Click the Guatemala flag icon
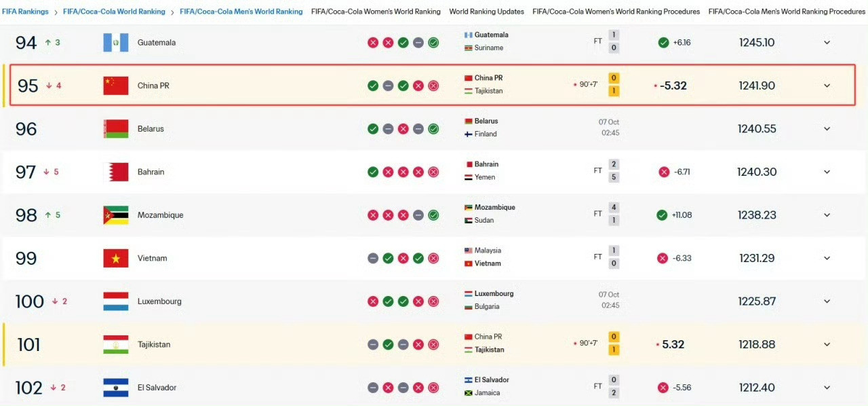The width and height of the screenshot is (868, 406). (115, 43)
